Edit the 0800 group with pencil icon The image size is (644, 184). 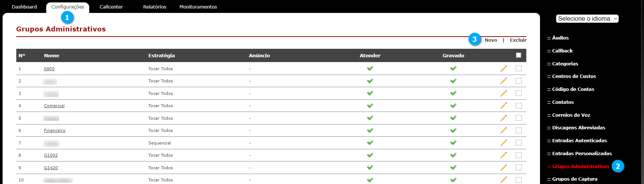pos(503,68)
